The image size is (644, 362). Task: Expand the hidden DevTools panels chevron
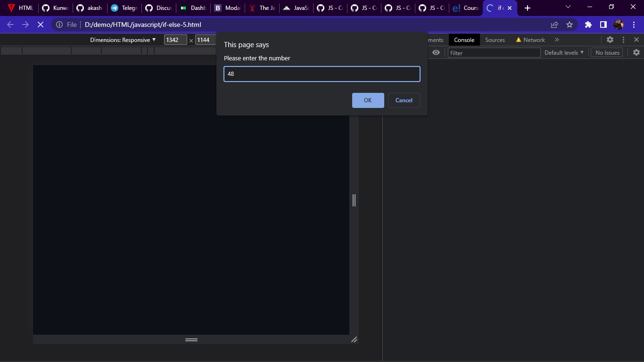coord(557,40)
